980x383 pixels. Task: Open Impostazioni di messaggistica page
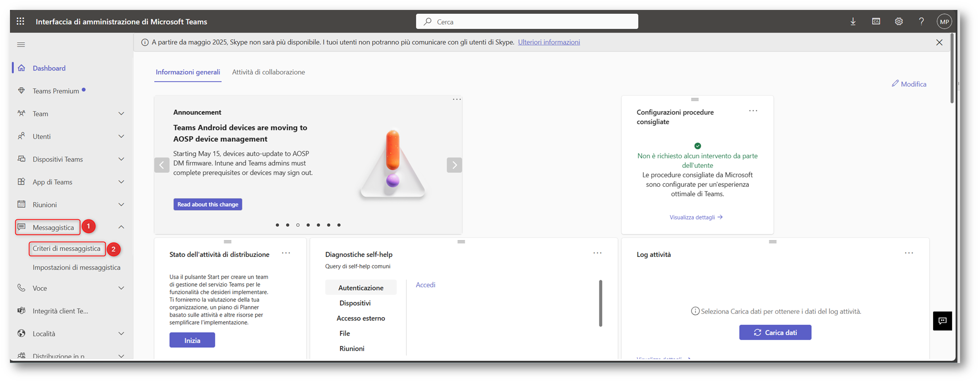click(x=76, y=267)
